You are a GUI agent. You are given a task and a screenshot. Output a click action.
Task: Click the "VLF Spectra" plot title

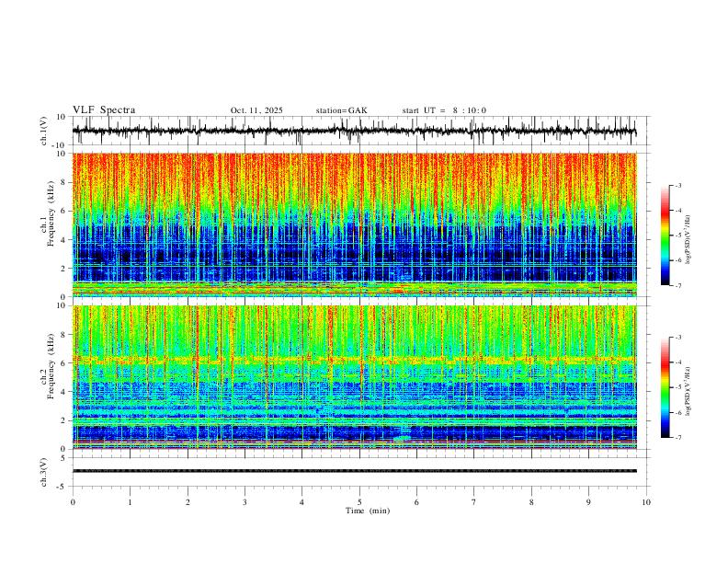pos(104,110)
